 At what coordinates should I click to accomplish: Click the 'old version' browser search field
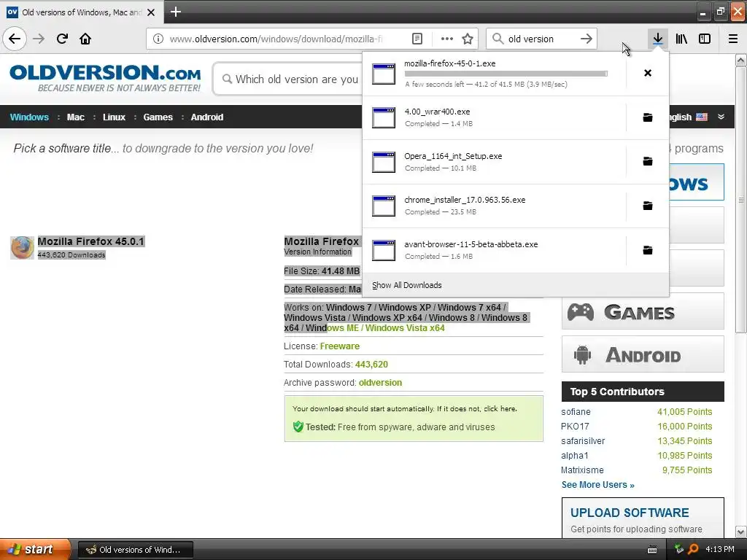(541, 39)
